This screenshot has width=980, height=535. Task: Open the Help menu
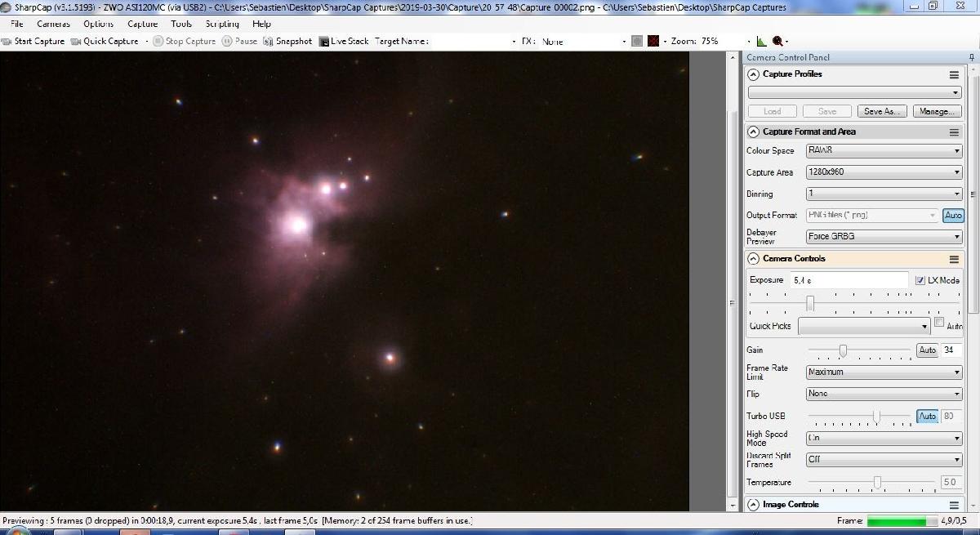click(261, 24)
